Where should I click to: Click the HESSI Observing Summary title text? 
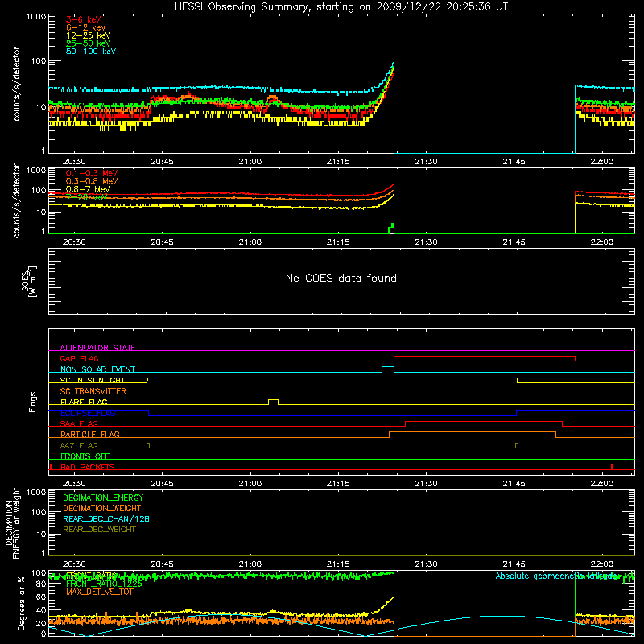click(x=341, y=7)
